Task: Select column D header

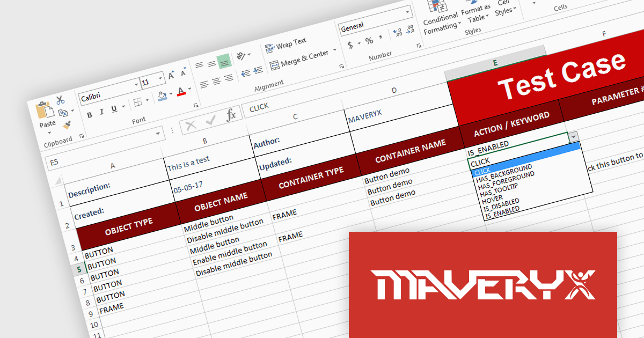Action: coord(393,90)
